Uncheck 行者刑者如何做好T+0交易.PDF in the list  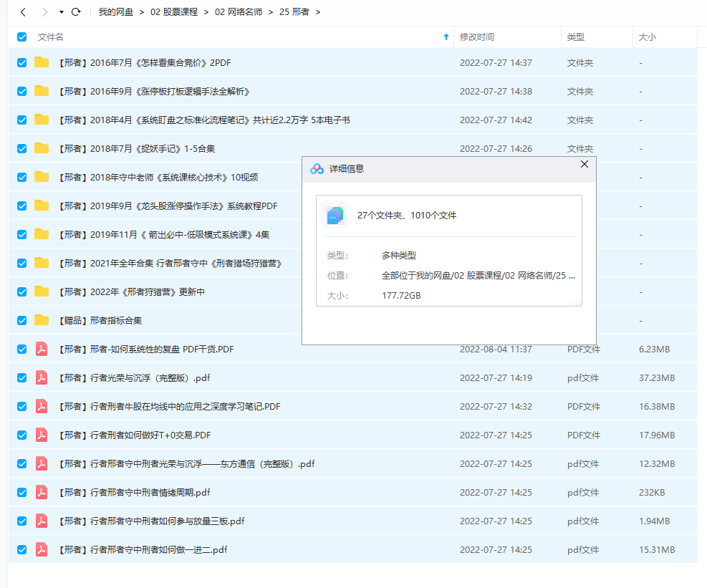21,435
